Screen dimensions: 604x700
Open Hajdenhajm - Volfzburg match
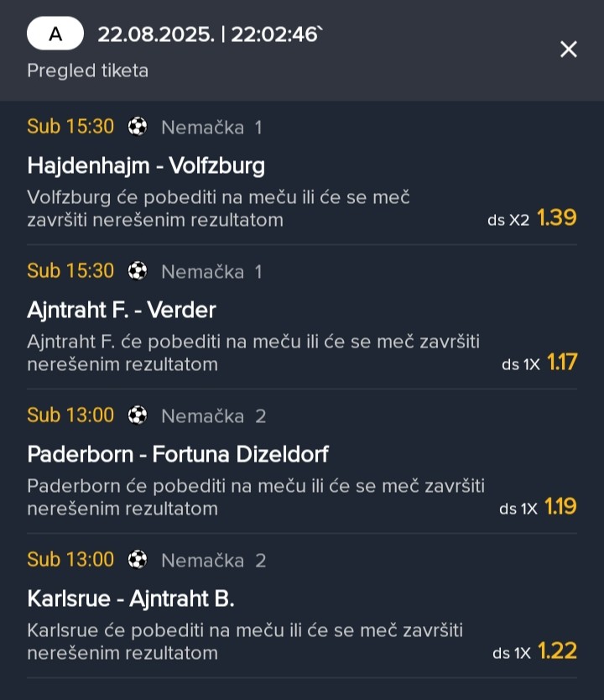146,165
